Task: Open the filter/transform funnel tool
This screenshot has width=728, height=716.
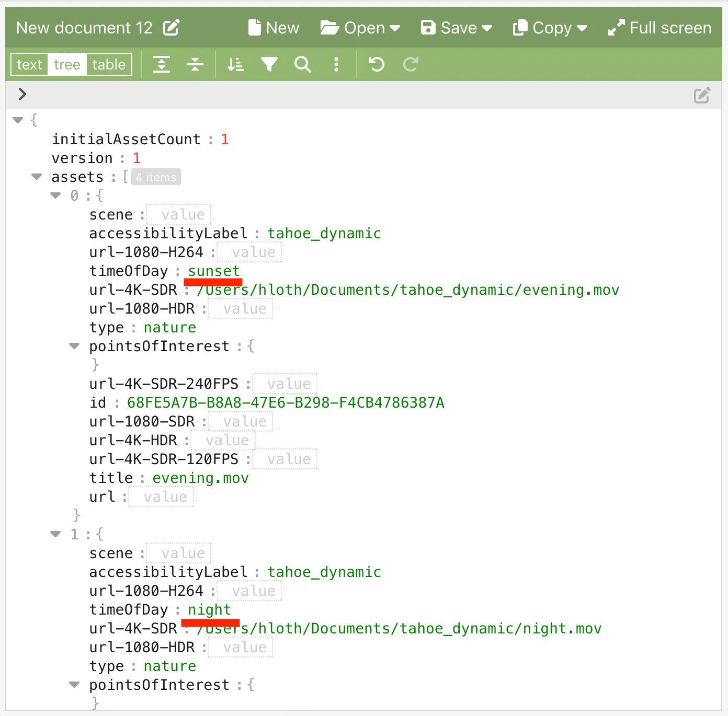Action: pos(269,64)
